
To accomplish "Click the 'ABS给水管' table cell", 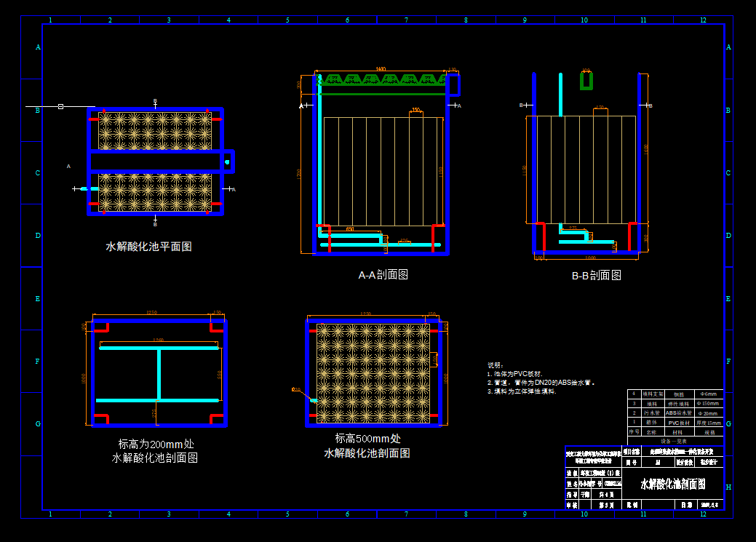I will click(679, 413).
